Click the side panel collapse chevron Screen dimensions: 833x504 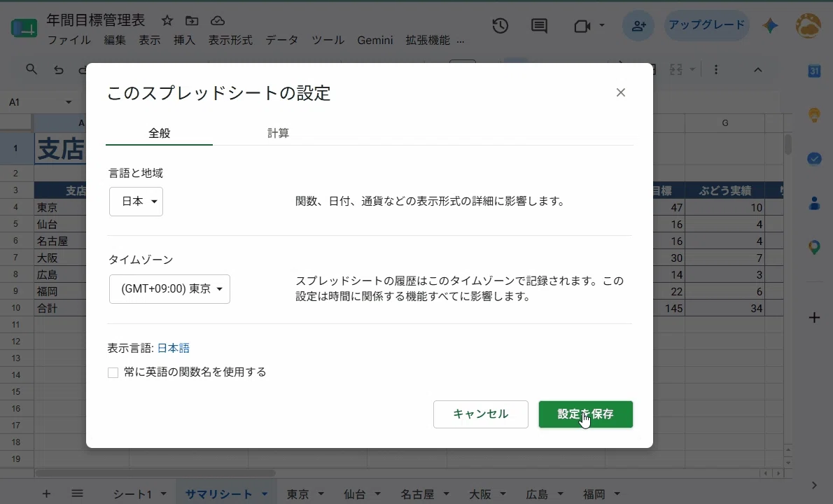click(814, 485)
